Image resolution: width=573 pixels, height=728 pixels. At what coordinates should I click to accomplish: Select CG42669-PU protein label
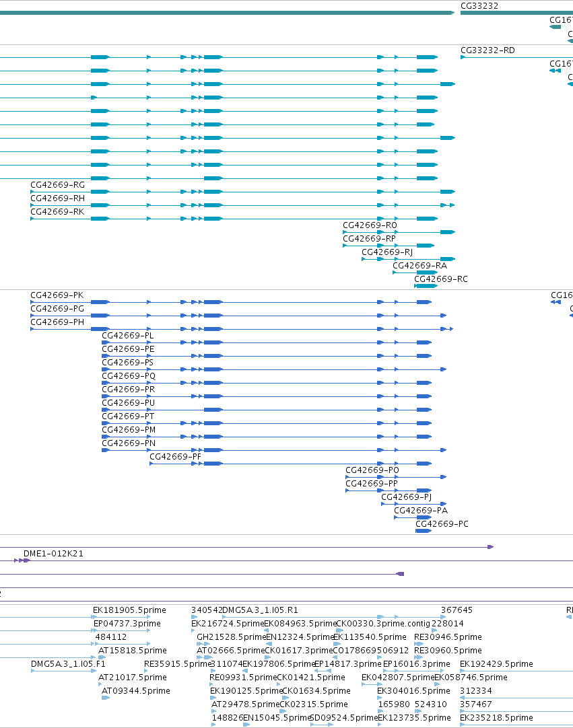tap(128, 403)
